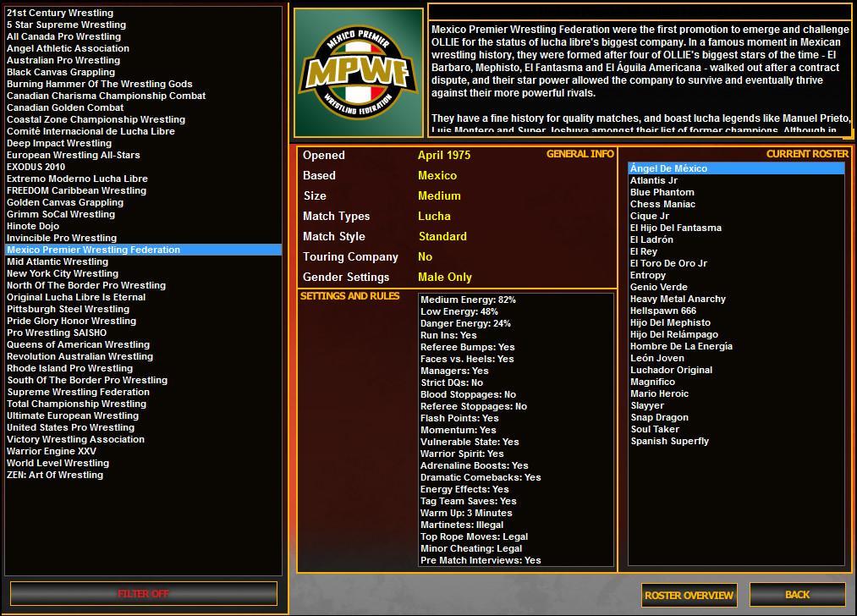Open the ROSTER OVERVIEW screen
Screen dimensions: 857x616
(689, 595)
